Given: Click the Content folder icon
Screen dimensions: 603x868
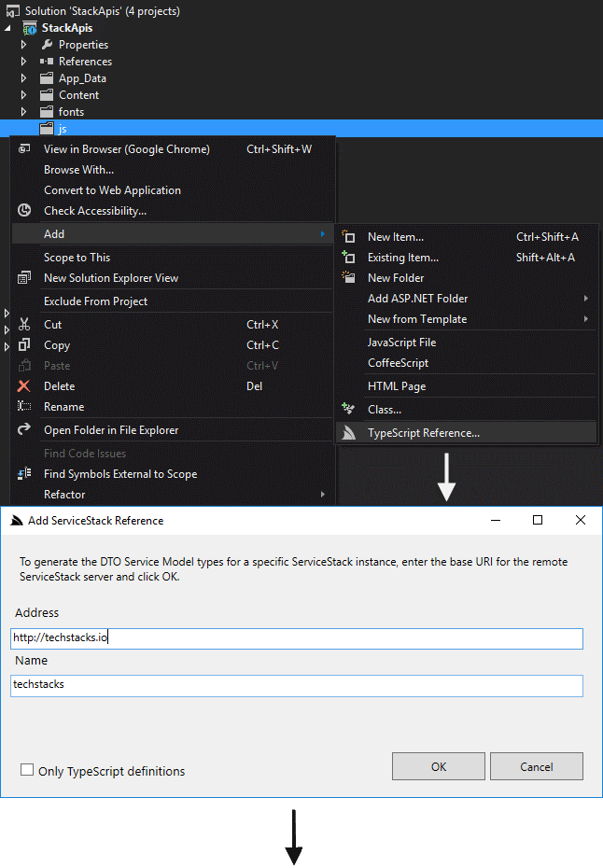Looking at the screenshot, I should pos(47,94).
